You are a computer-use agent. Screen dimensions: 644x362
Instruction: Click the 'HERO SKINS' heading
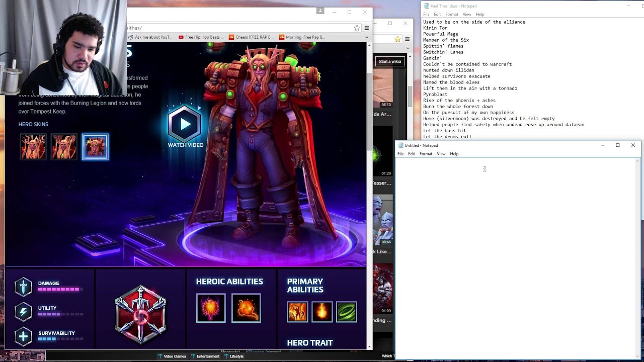coord(33,124)
